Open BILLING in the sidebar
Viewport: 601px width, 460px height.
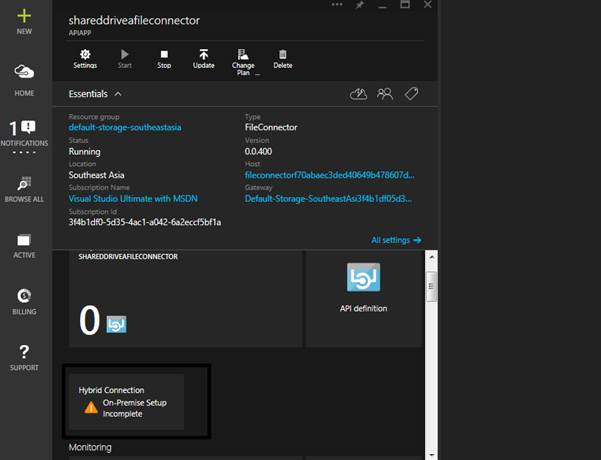pos(24,302)
